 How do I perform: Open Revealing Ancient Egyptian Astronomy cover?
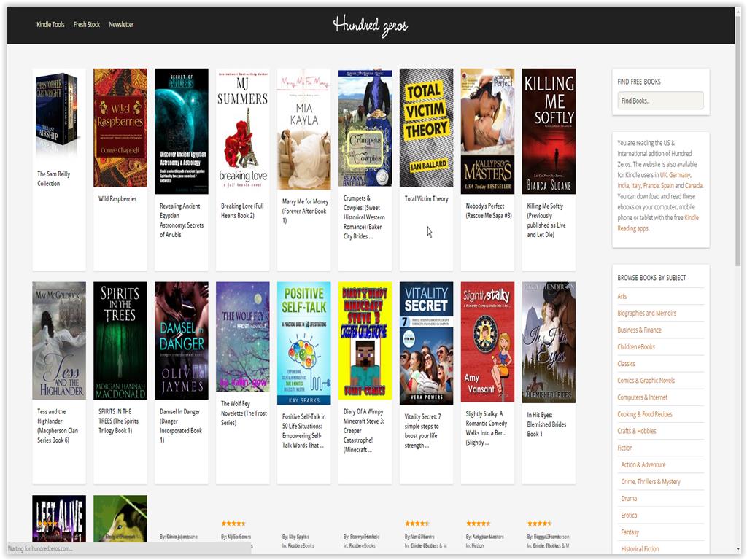click(x=182, y=131)
